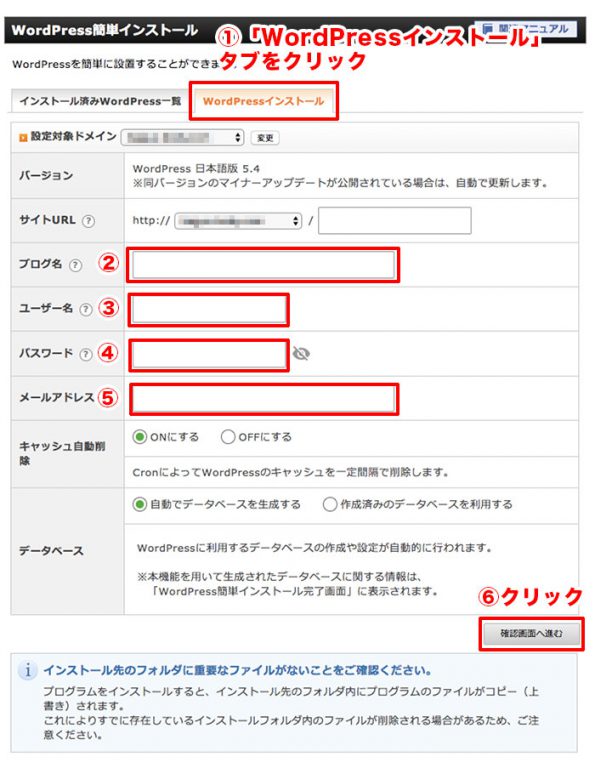595x768 pixels.
Task: Click the ユーザー名 input field
Action: pos(209,310)
